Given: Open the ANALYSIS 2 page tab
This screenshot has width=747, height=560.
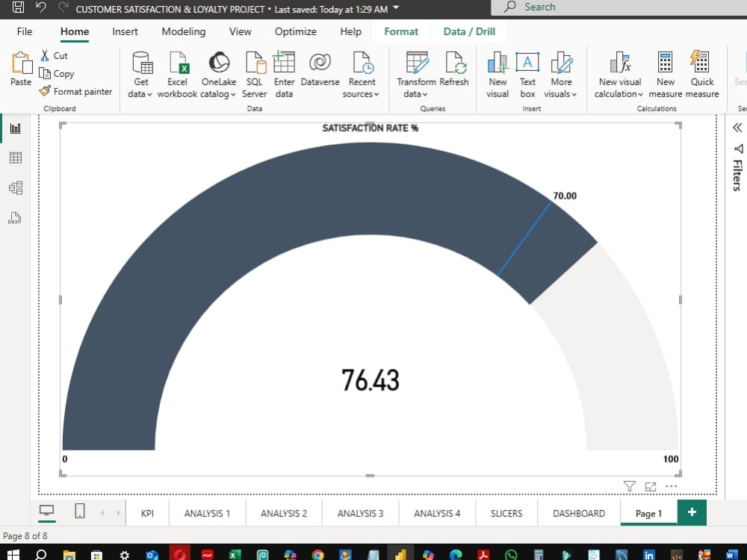Looking at the screenshot, I should [x=284, y=514].
